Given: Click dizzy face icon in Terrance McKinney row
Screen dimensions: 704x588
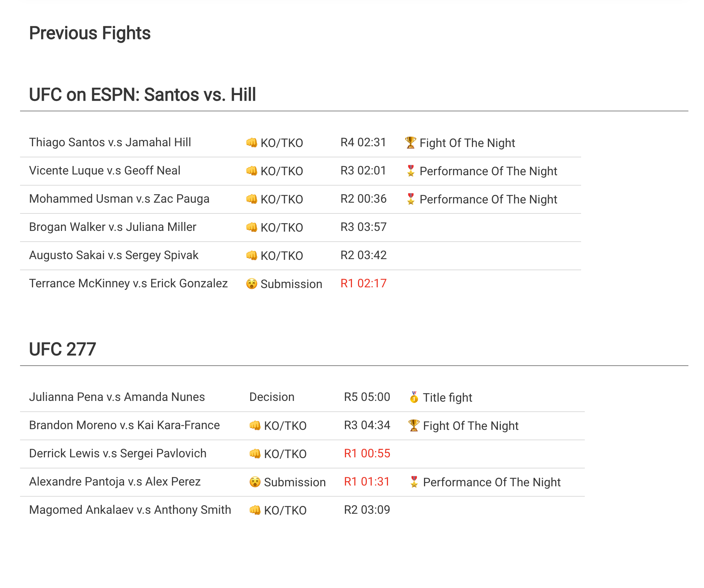Looking at the screenshot, I should point(251,284).
